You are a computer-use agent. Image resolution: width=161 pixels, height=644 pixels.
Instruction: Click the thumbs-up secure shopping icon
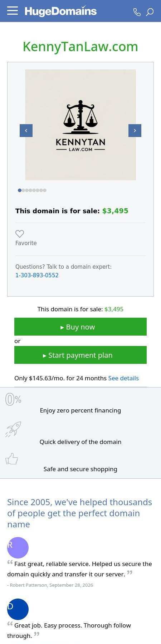point(12,459)
